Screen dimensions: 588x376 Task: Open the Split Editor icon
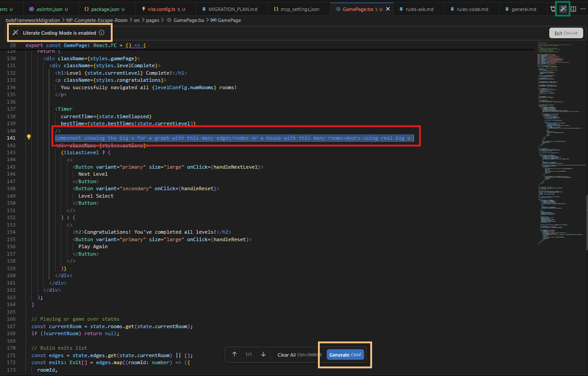[x=573, y=9]
